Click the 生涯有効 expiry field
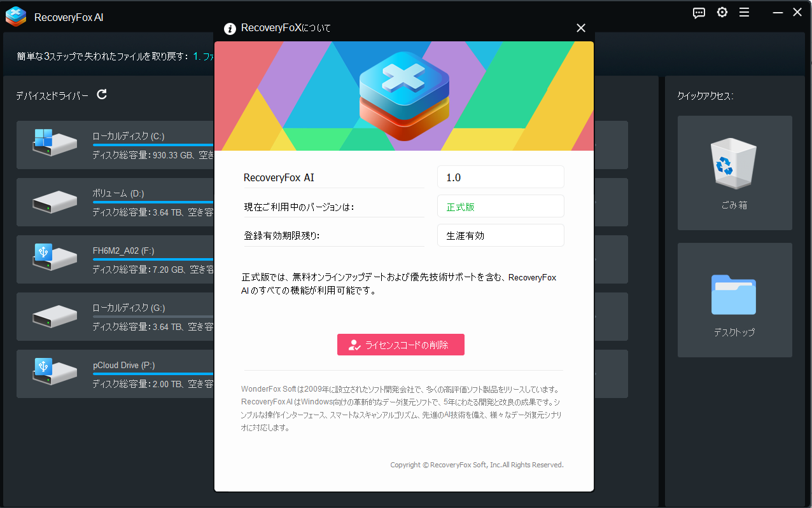This screenshot has width=812, height=508. (x=501, y=235)
